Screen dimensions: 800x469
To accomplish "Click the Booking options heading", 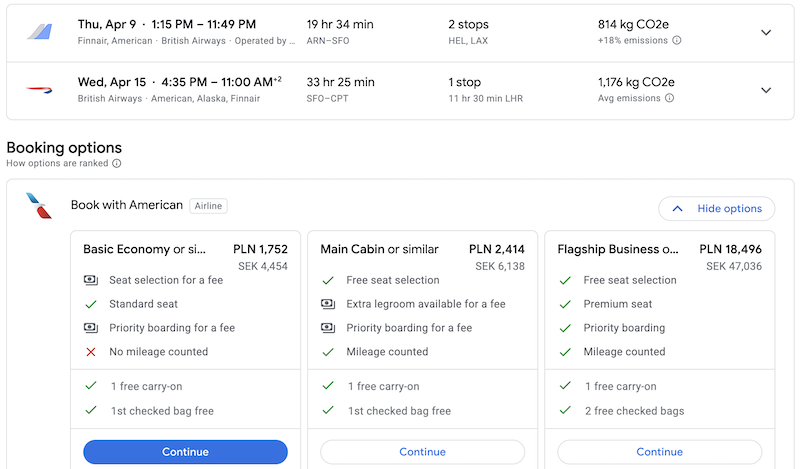I will point(64,147).
